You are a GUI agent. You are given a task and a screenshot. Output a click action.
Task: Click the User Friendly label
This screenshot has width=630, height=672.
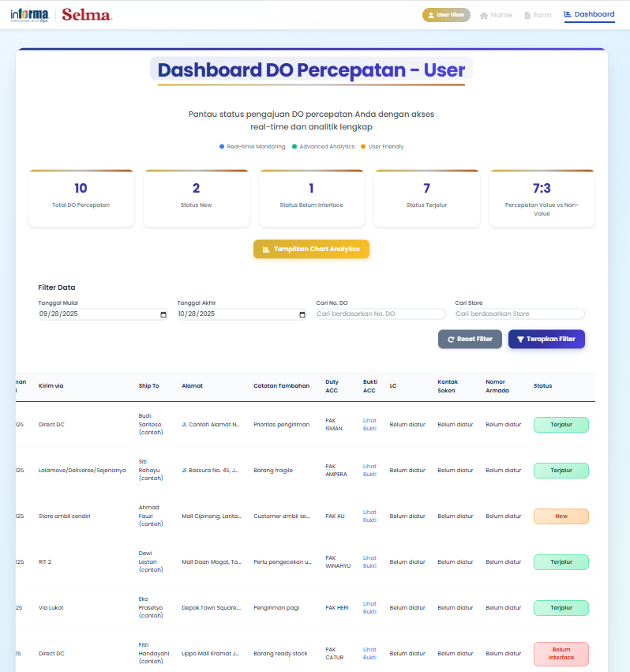[386, 147]
